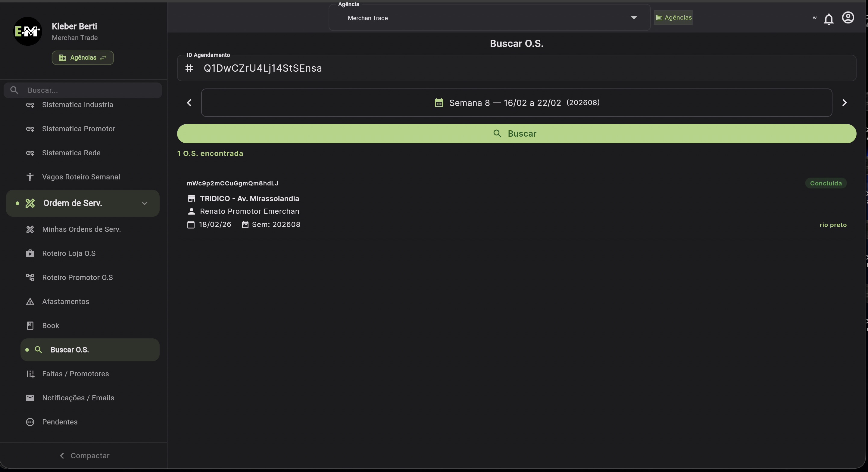This screenshot has height=472, width=868.
Task: Click the Agências button in top bar
Action: tap(673, 17)
